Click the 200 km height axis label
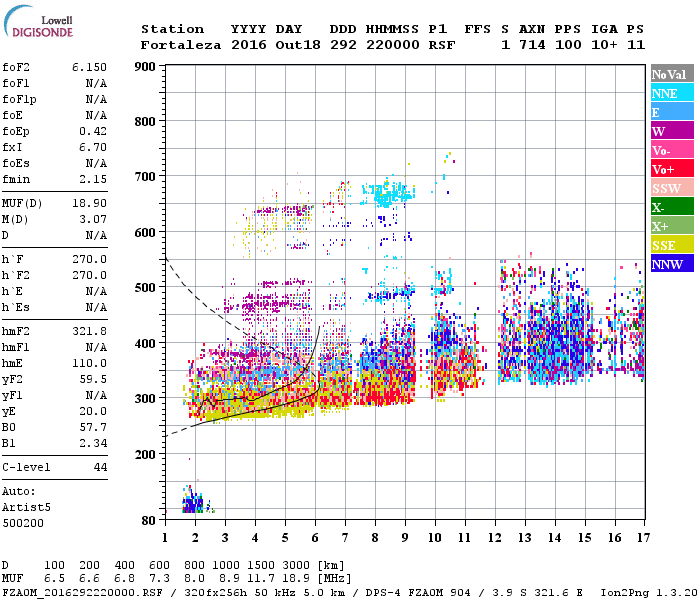The image size is (700, 600). (145, 454)
